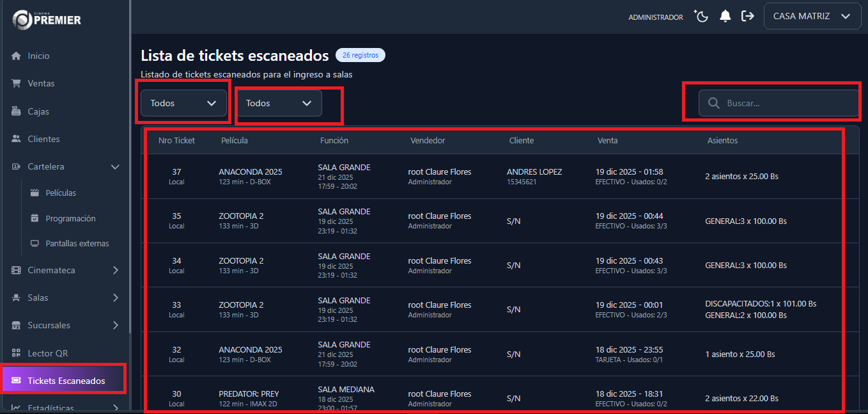The height and width of the screenshot is (414, 868).
Task: Expand the Sucursales submenu
Action: tap(115, 325)
